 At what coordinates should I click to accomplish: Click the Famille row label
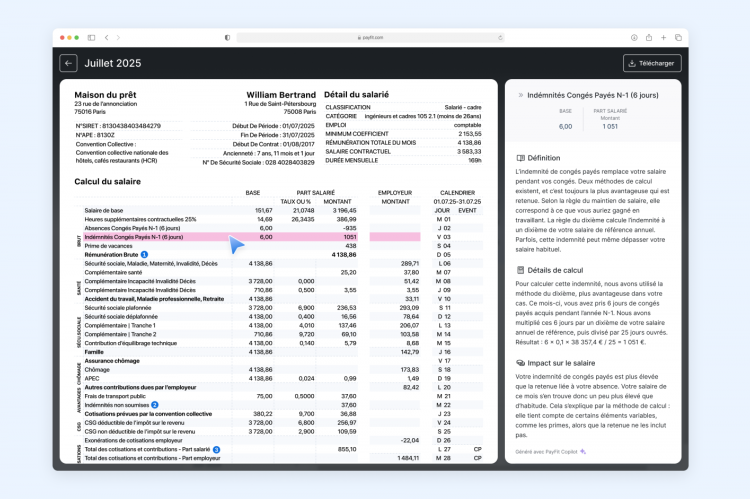point(94,352)
